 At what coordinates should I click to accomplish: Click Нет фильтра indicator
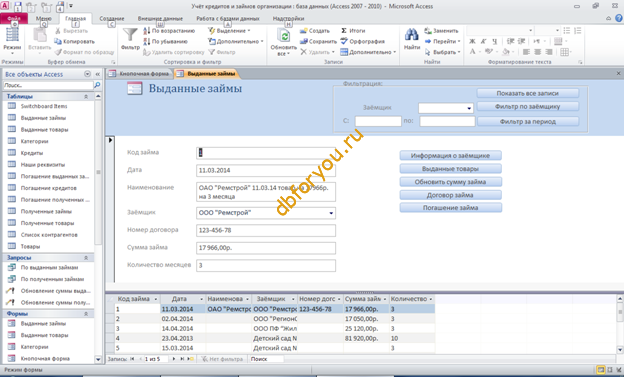coord(222,359)
